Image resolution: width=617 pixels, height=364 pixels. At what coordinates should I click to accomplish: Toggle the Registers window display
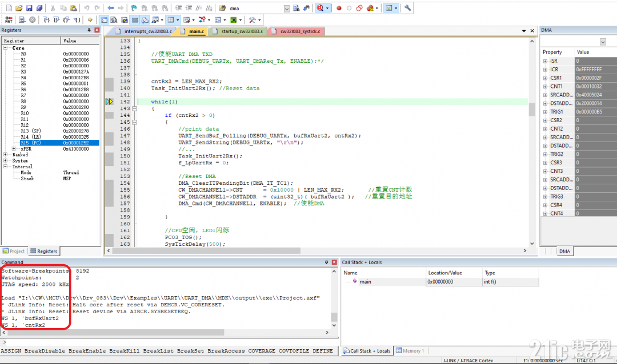point(135,19)
